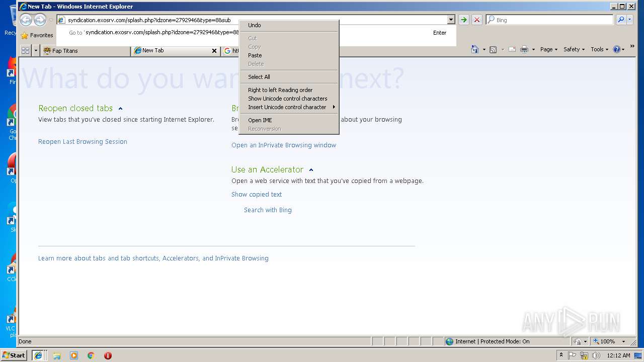This screenshot has height=362, width=644.
Task: Go forward using the Forward arrow
Action: click(40, 20)
